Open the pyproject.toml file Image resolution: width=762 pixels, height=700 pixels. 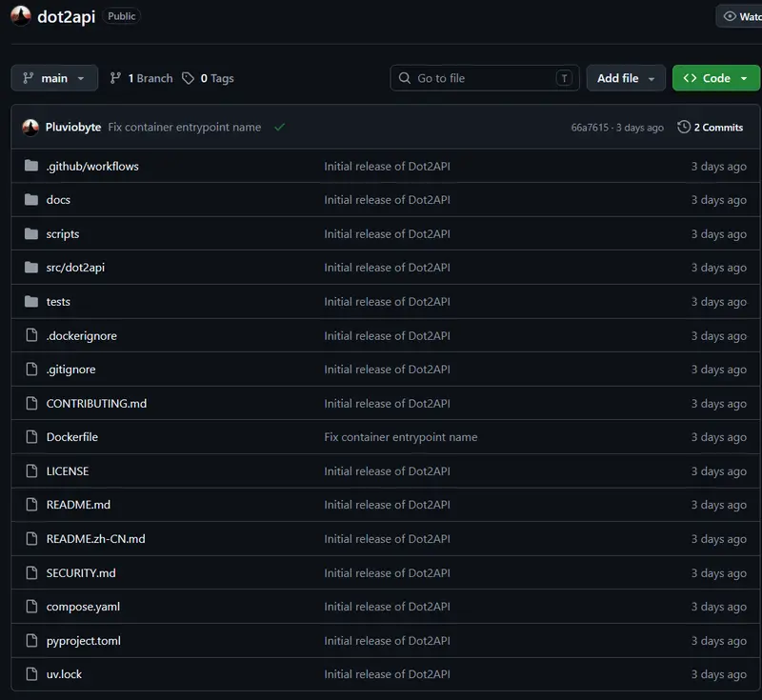84,641
